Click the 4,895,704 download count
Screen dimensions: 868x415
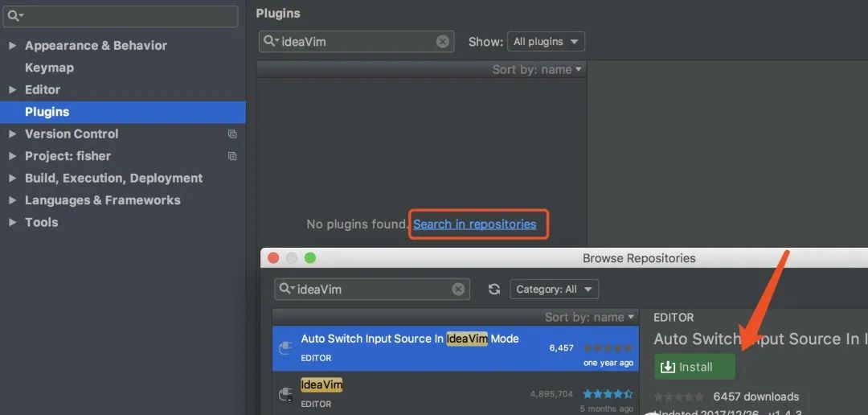[x=551, y=394]
